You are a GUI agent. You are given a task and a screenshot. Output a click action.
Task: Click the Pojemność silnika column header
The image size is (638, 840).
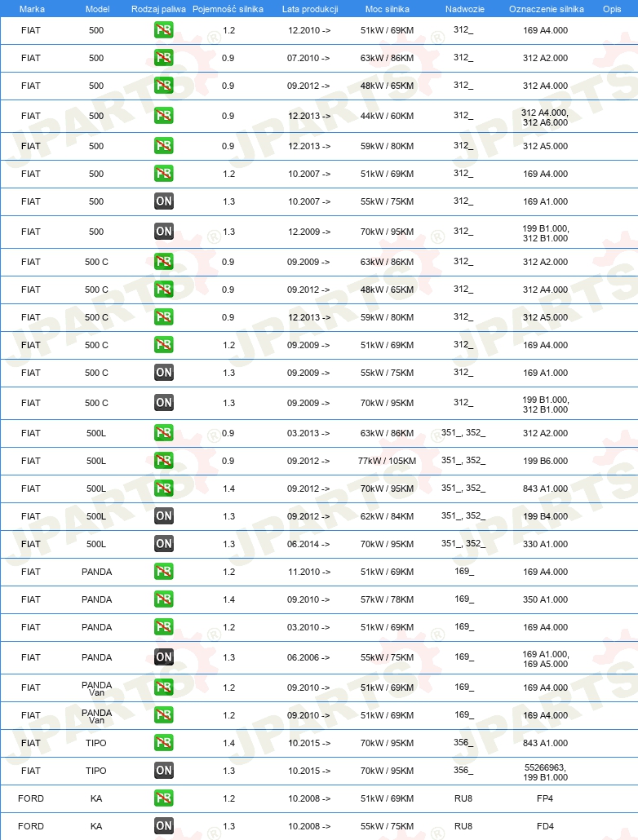pyautogui.click(x=228, y=9)
